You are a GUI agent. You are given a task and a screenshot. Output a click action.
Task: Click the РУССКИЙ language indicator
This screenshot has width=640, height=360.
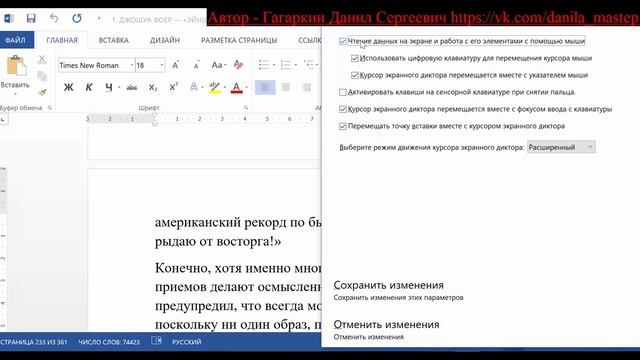(x=187, y=342)
